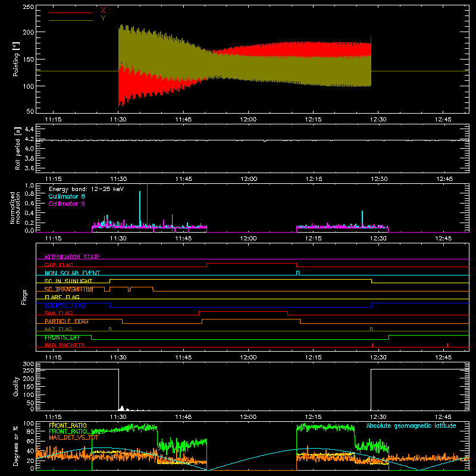Click 12:45 tick label under Quality plot

click(443, 417)
